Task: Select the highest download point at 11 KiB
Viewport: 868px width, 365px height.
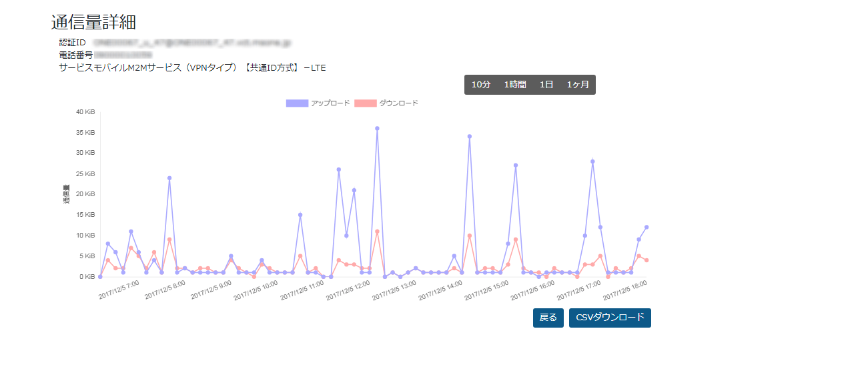Action: click(377, 232)
